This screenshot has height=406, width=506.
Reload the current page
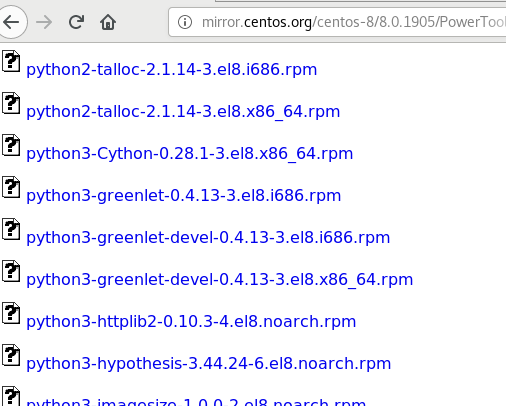click(76, 22)
